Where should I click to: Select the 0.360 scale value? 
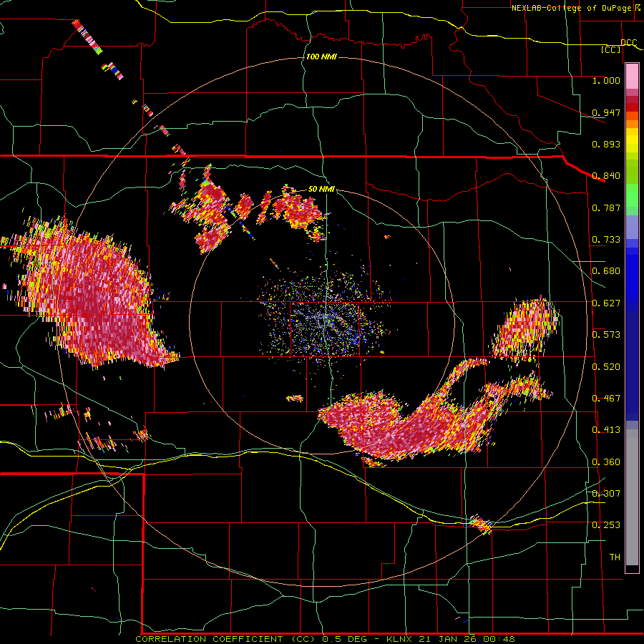[x=606, y=462]
